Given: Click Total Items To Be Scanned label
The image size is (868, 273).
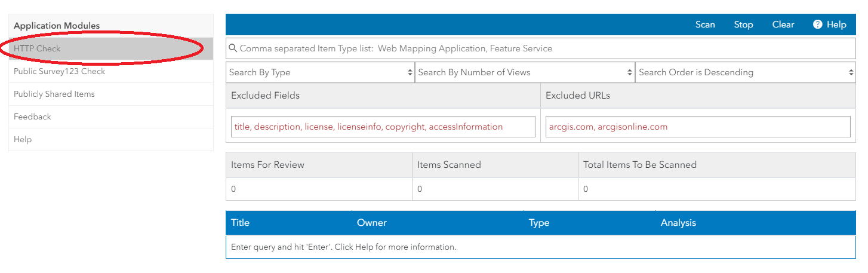Looking at the screenshot, I should pos(640,165).
